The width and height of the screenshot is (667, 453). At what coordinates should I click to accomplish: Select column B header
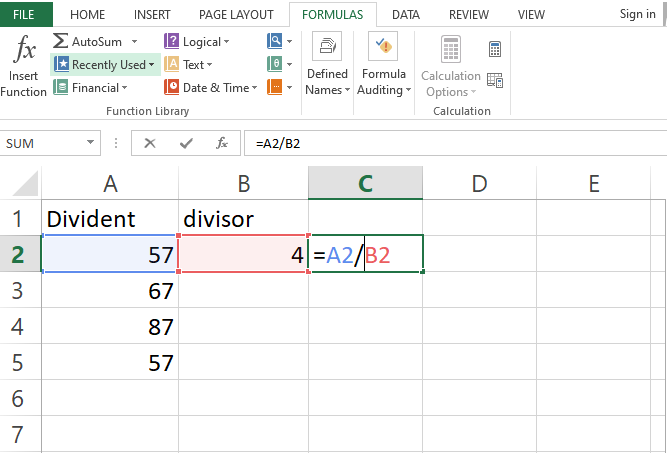243,183
